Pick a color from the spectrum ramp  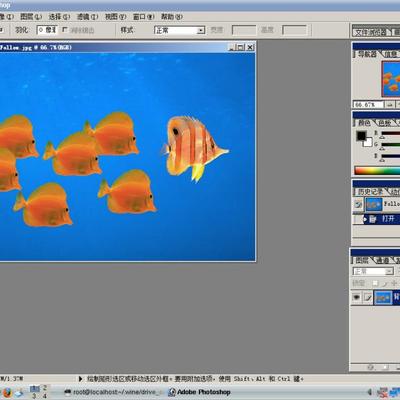tap(377, 171)
